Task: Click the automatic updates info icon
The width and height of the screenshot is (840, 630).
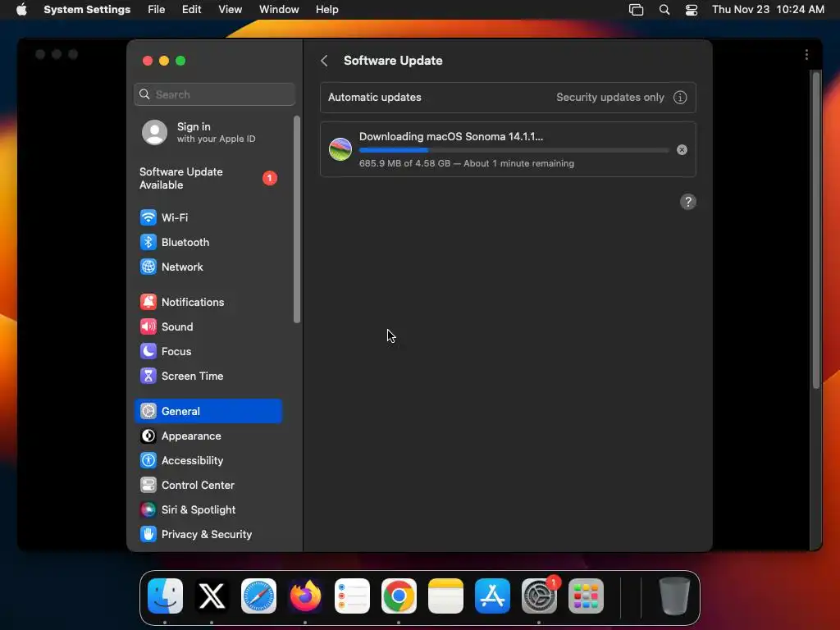Action: (x=680, y=98)
